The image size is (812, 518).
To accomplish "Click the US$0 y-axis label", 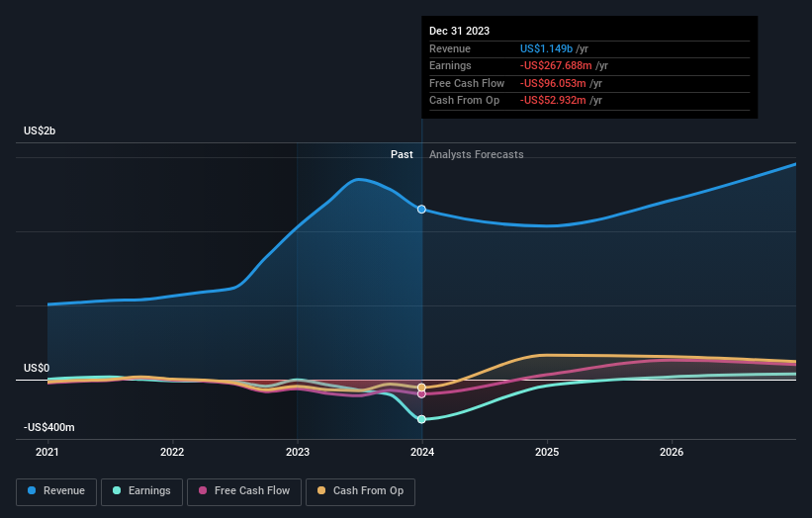I will coord(37,368).
